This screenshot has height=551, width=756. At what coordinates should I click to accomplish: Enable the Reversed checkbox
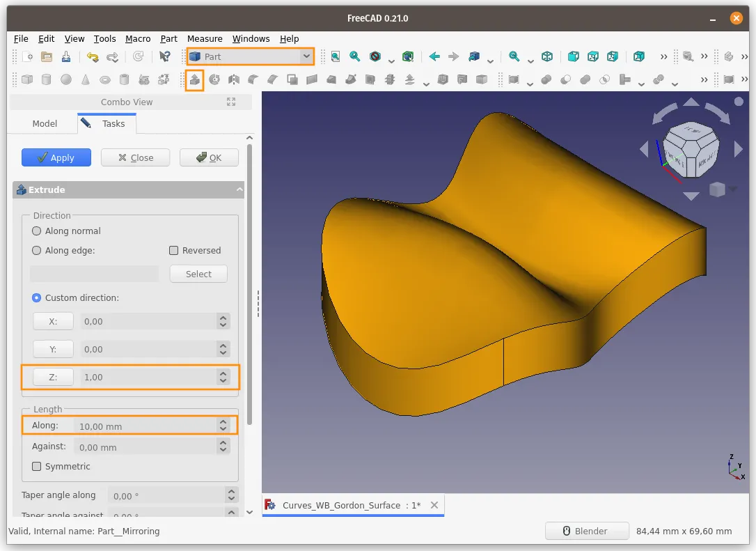coord(196,250)
